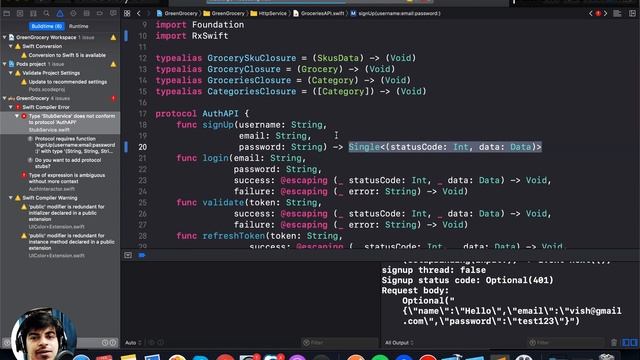Open HttpService folder in jump bar
Image resolution: width=640 pixels, height=360 pixels.
269,13
